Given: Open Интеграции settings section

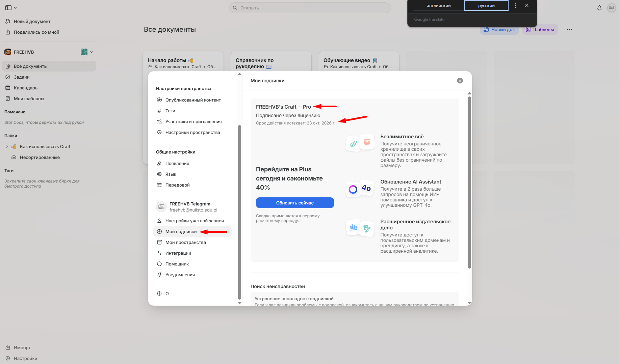Looking at the screenshot, I should (x=178, y=253).
